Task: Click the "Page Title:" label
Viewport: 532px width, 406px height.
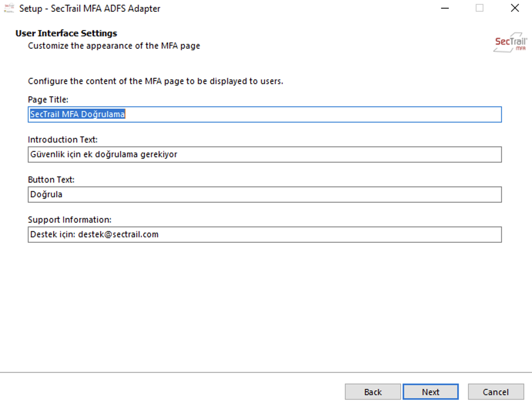Action: point(48,100)
